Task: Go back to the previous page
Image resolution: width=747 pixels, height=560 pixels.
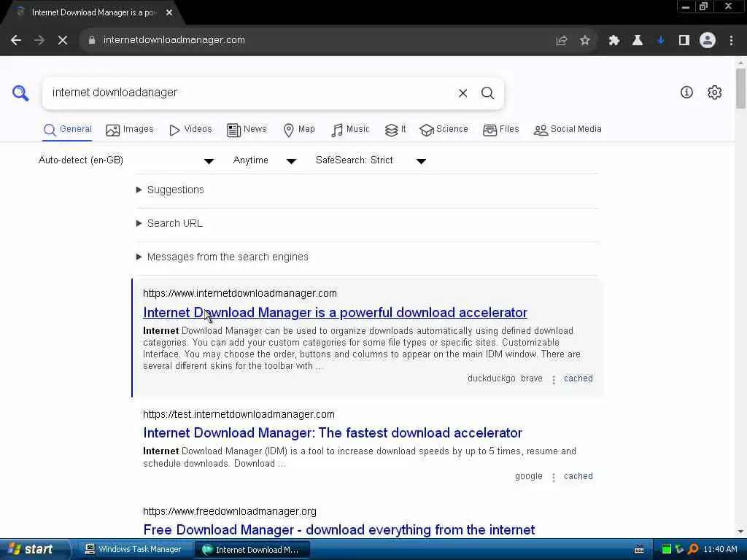Action: pos(16,41)
